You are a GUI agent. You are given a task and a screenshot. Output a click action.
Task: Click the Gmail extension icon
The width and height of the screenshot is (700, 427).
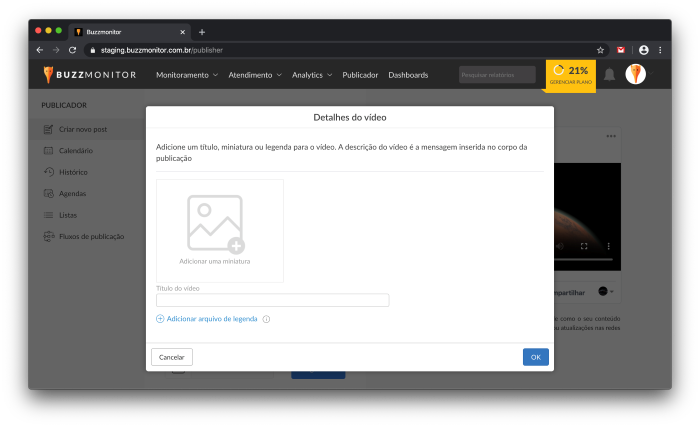621,49
